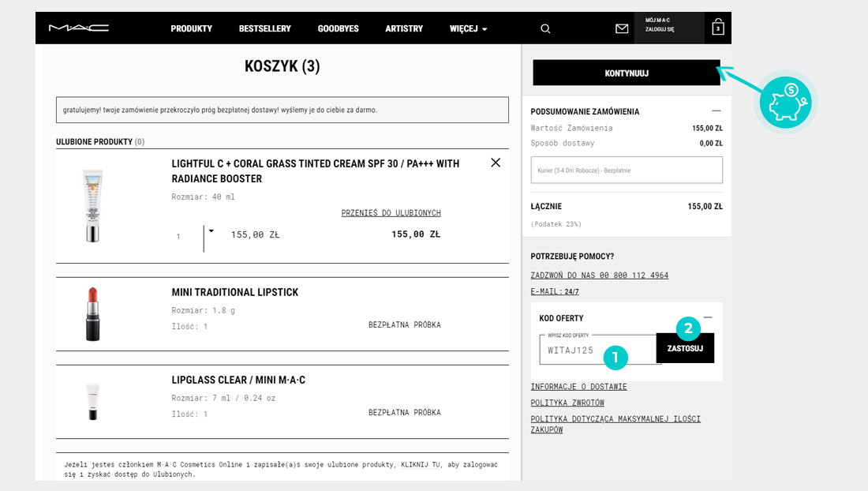Open Polityka zwrotów link

point(567,403)
